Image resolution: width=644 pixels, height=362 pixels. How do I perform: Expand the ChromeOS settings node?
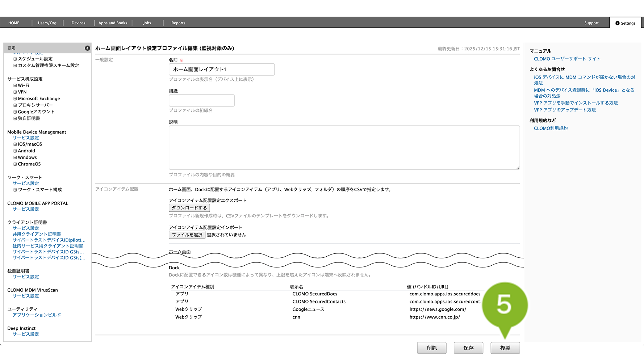[x=15, y=164]
